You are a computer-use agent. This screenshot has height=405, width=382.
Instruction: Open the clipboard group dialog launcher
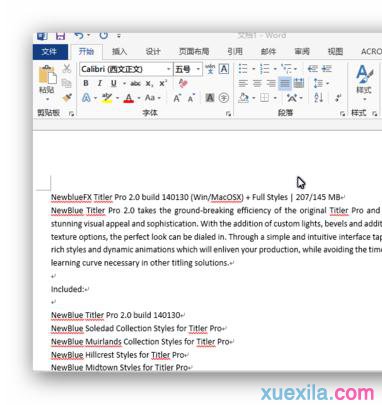[x=71, y=114]
